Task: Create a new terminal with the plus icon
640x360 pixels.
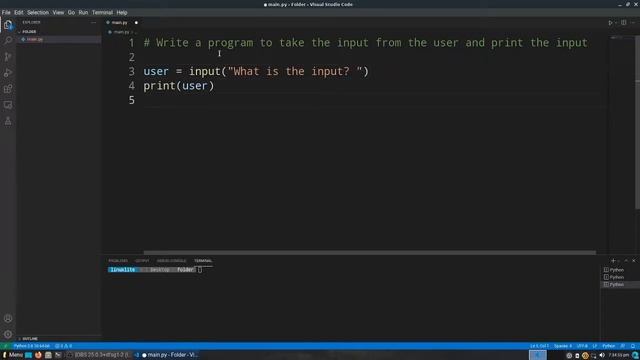Action: pos(613,260)
